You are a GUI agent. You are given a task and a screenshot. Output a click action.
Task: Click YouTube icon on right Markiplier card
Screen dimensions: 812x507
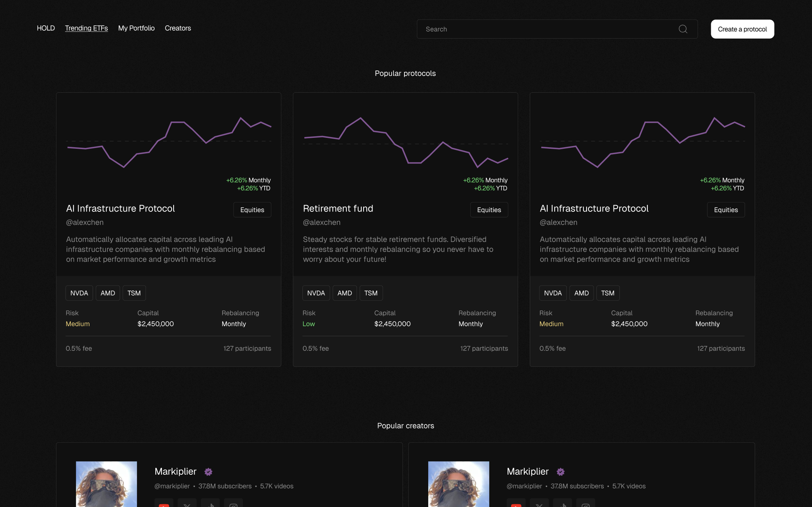tap(516, 504)
